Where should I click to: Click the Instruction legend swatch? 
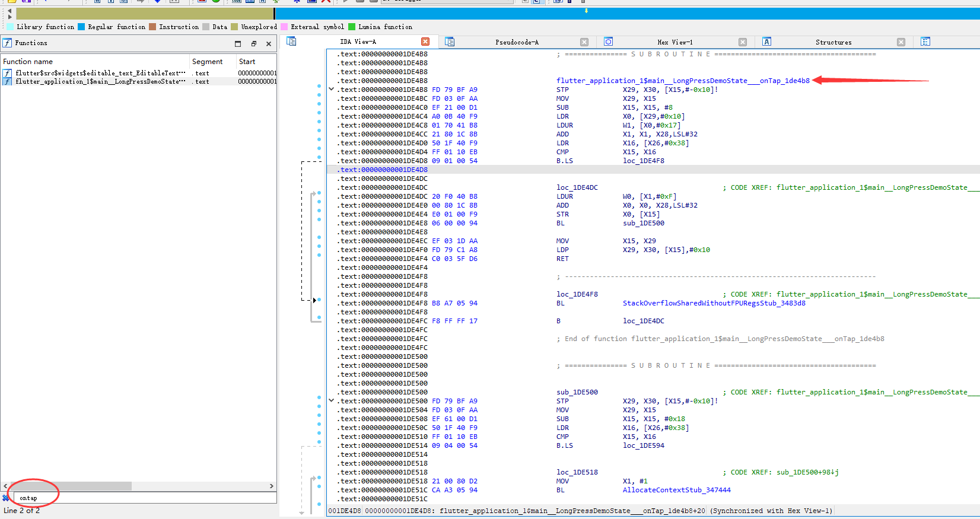coord(152,27)
